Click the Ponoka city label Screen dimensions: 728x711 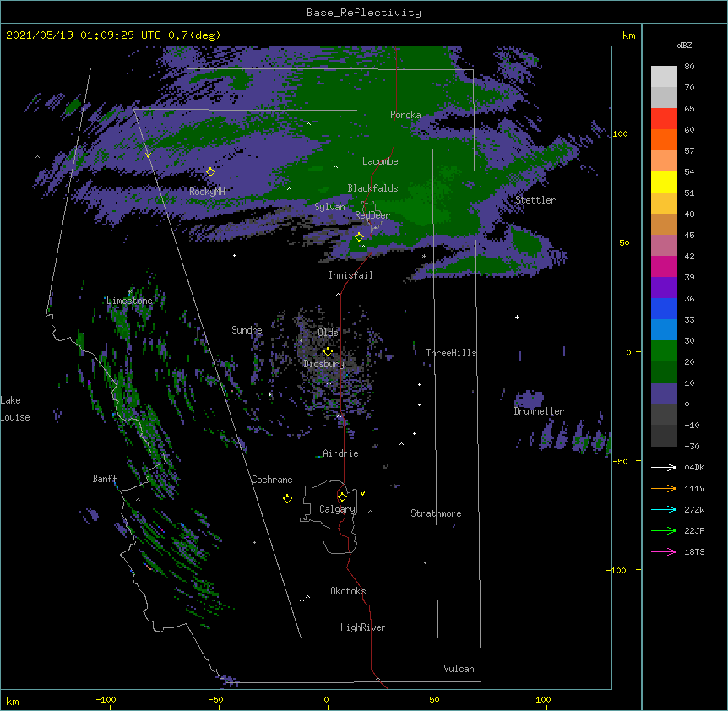point(405,115)
